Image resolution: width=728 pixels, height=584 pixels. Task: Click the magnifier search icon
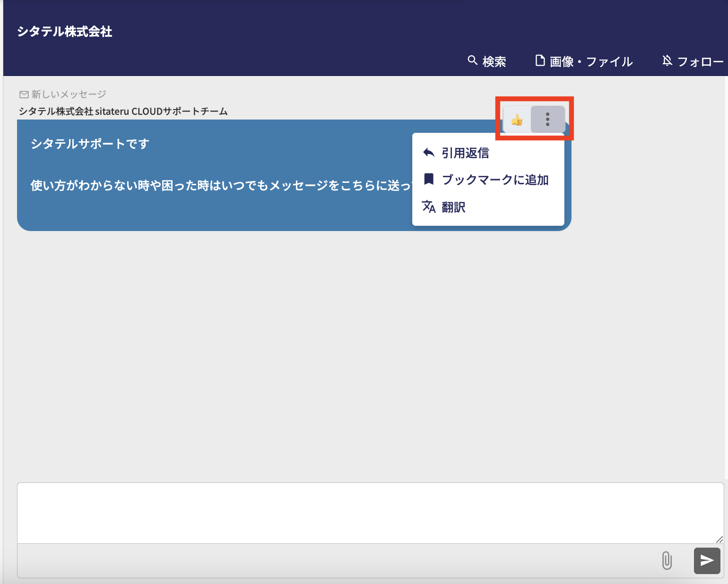(x=472, y=60)
